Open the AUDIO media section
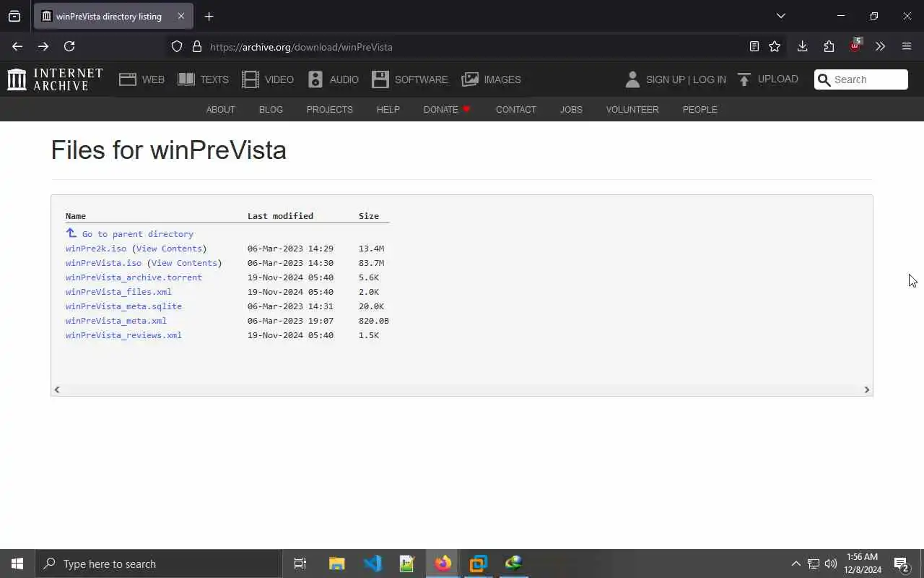 pos(333,79)
